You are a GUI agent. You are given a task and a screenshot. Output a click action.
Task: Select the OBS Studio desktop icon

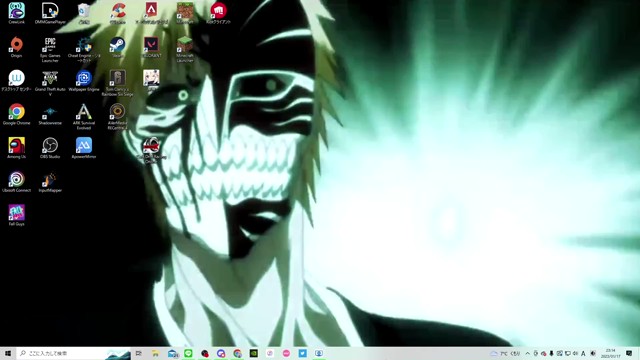(x=50, y=148)
